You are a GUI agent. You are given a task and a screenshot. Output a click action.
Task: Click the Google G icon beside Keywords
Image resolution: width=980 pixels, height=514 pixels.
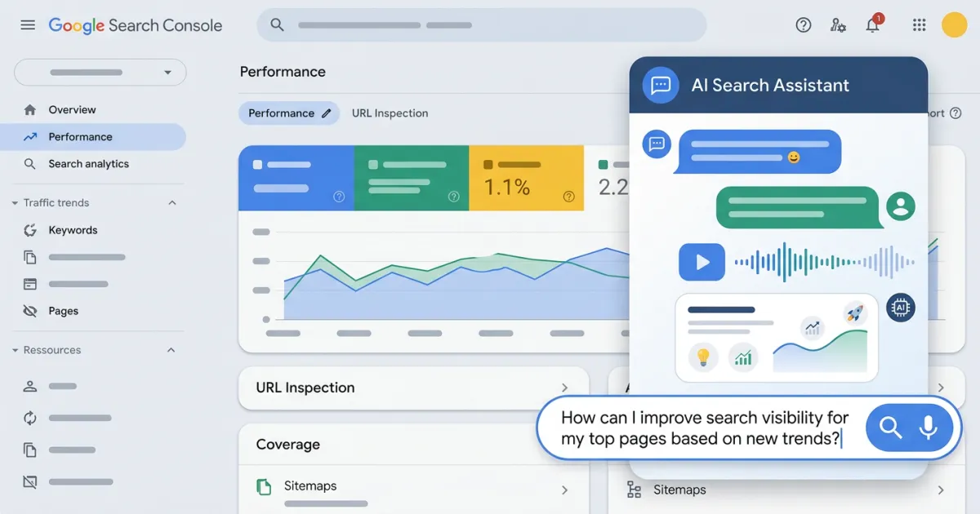[30, 230]
